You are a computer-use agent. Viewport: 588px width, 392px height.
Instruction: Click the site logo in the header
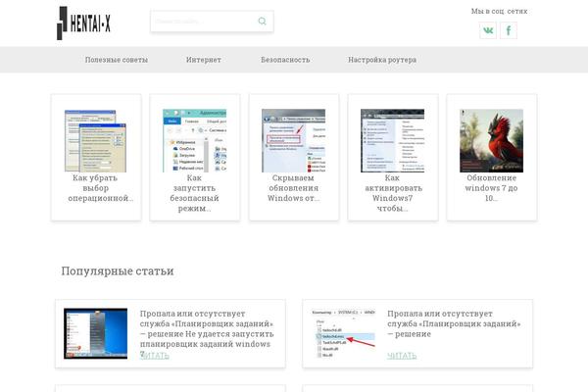click(x=83, y=23)
